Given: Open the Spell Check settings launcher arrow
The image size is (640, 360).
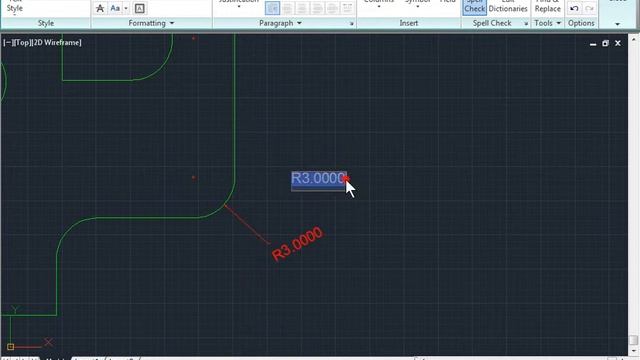Looking at the screenshot, I should (526, 24).
